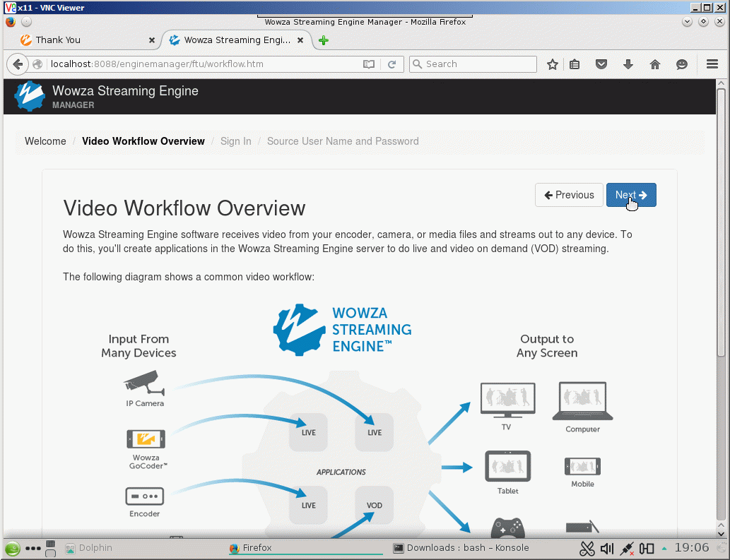This screenshot has height=560, width=730.
Task: Click the Mobile phone output icon
Action: tap(582, 466)
